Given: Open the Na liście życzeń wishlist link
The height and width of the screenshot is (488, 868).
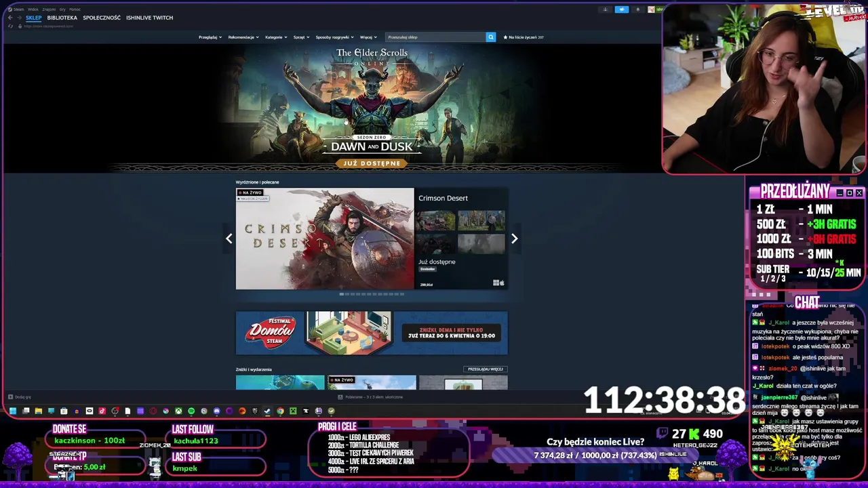Looking at the screenshot, I should click(523, 37).
